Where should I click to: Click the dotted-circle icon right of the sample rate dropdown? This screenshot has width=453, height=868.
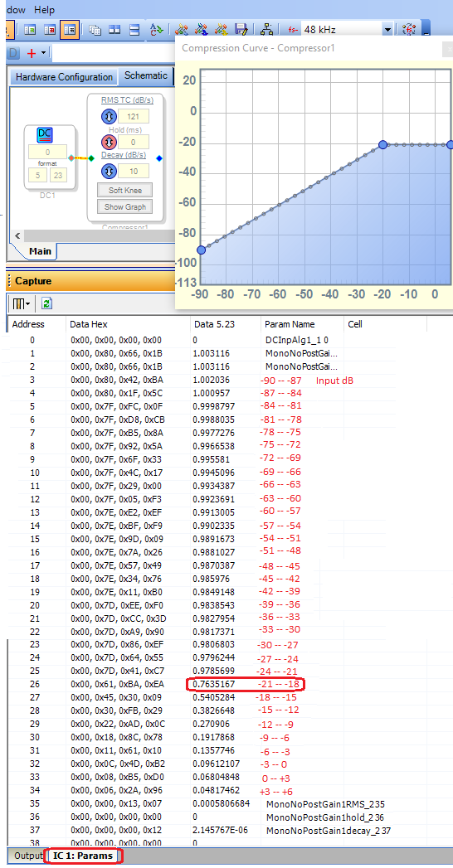[410, 29]
